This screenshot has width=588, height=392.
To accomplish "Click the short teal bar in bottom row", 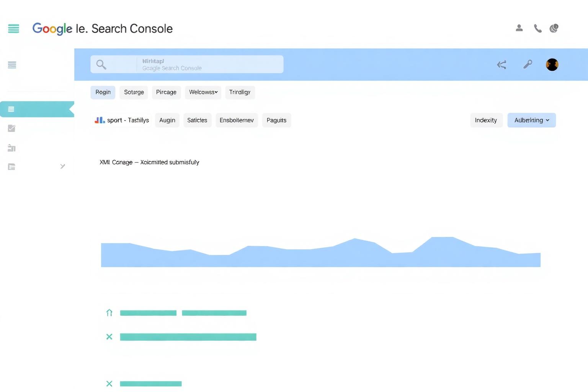I will 151,384.
